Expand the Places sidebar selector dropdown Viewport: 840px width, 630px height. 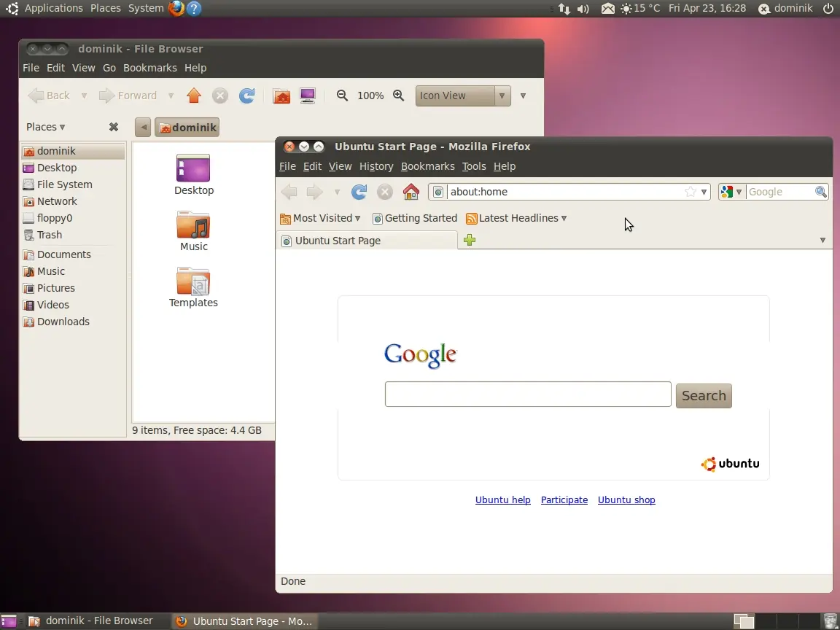click(x=45, y=127)
